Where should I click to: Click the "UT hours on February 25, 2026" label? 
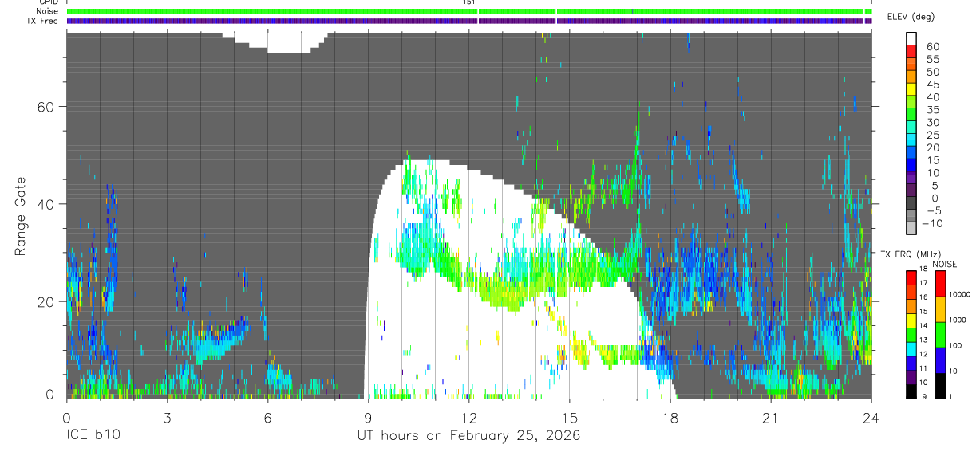click(468, 436)
